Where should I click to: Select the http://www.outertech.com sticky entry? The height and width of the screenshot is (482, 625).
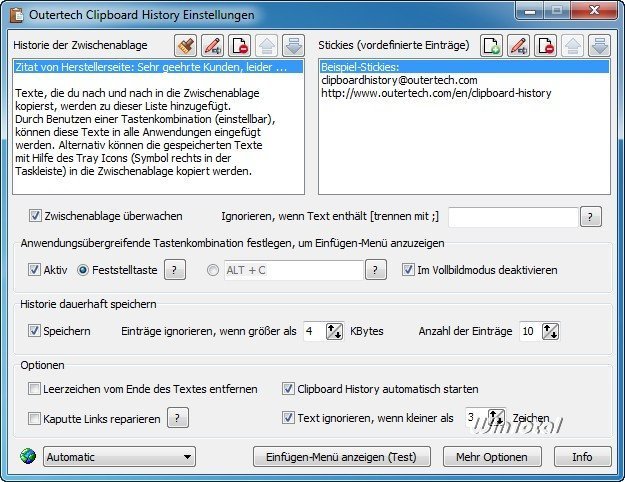(x=464, y=93)
